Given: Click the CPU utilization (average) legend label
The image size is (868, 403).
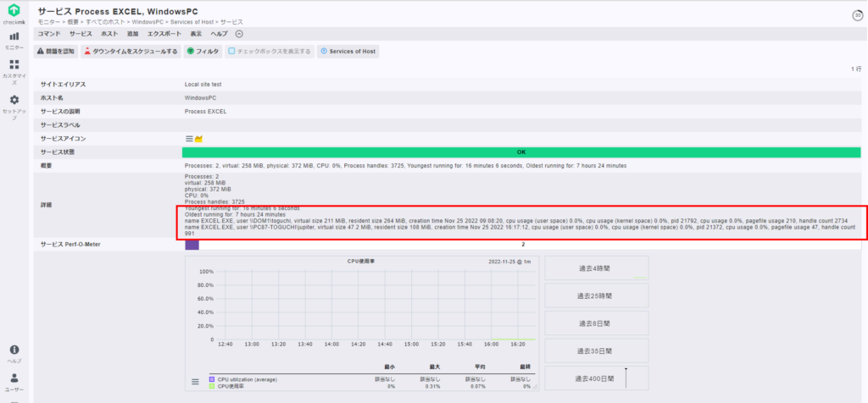Looking at the screenshot, I should (x=248, y=380).
